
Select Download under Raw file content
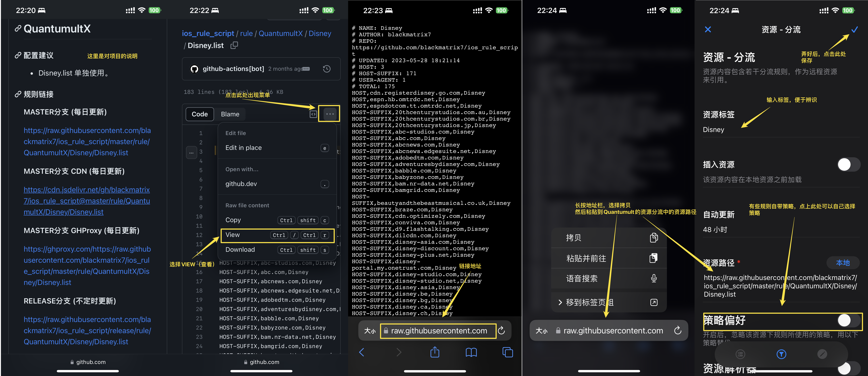(x=277, y=250)
